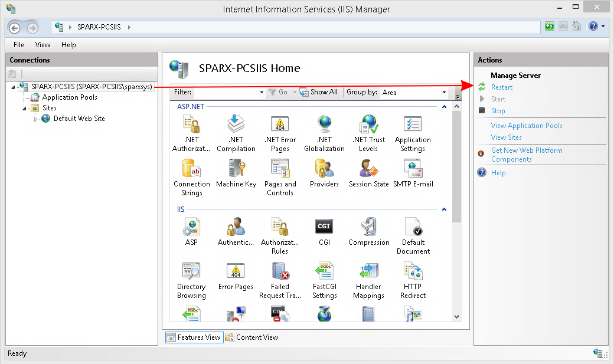Open the Failed Request Tracing Rules icon
The height and width of the screenshot is (364, 614).
click(x=280, y=272)
